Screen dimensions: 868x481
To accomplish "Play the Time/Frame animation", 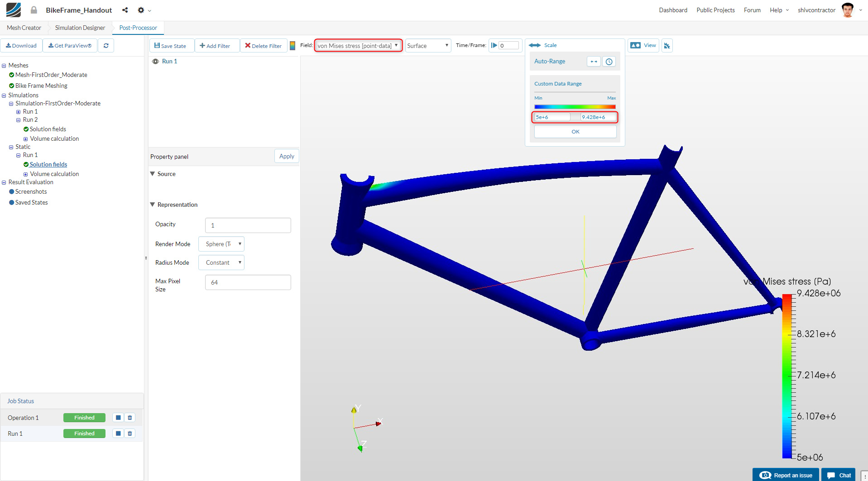I will pos(494,45).
